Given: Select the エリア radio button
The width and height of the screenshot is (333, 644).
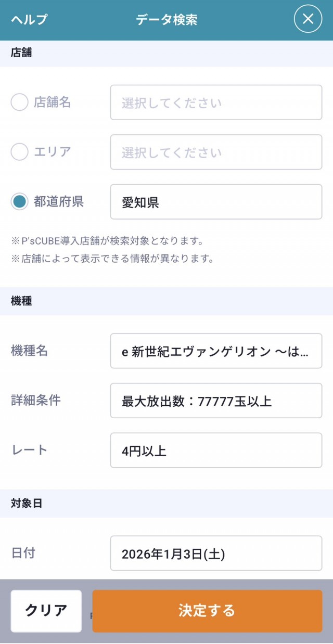Looking at the screenshot, I should tap(20, 152).
